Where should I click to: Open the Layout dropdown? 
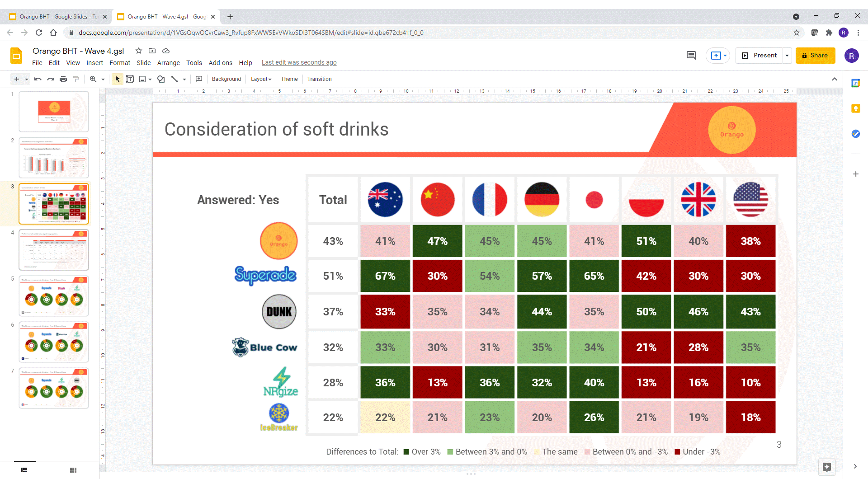coord(261,79)
